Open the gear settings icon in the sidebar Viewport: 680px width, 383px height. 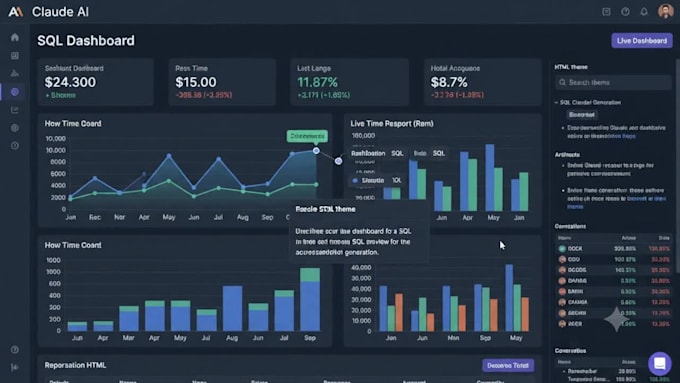15,128
